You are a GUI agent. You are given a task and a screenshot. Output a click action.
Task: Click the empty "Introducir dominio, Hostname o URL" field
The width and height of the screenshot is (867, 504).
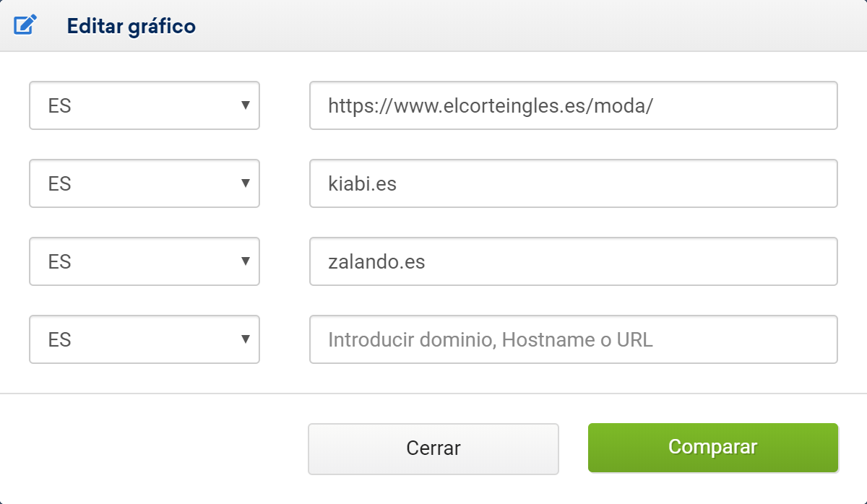[573, 339]
